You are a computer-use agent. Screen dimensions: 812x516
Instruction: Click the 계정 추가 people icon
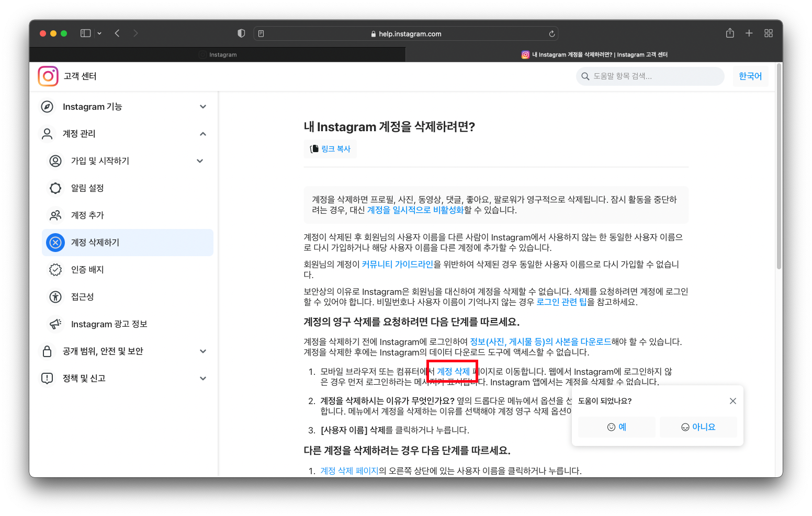55,215
